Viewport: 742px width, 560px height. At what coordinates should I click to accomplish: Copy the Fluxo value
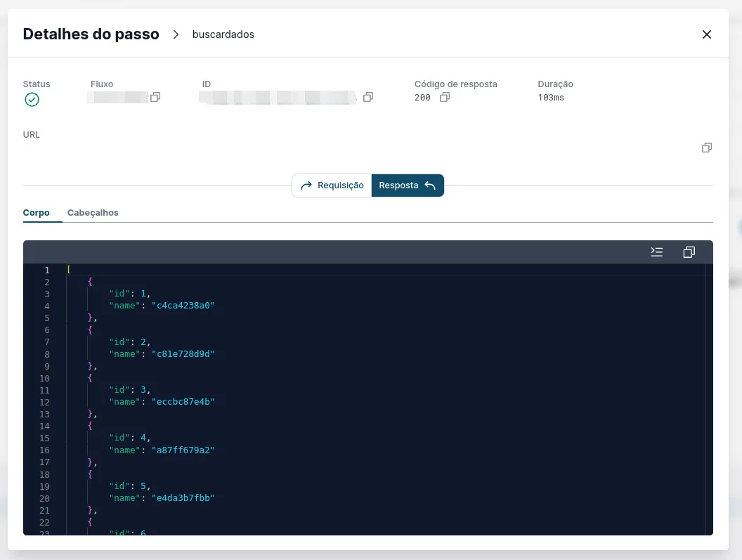tap(155, 97)
